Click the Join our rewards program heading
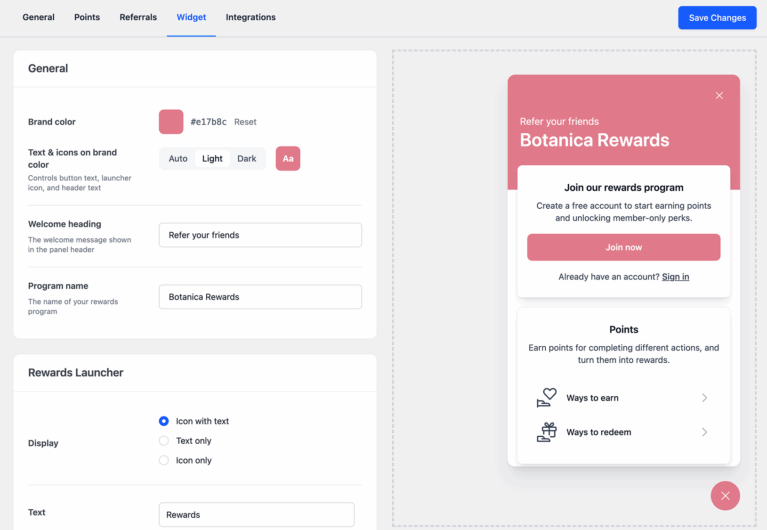 [x=624, y=187]
